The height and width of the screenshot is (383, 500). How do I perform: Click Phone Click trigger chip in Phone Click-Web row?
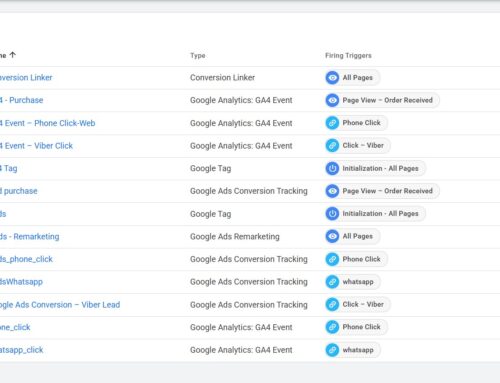(356, 123)
